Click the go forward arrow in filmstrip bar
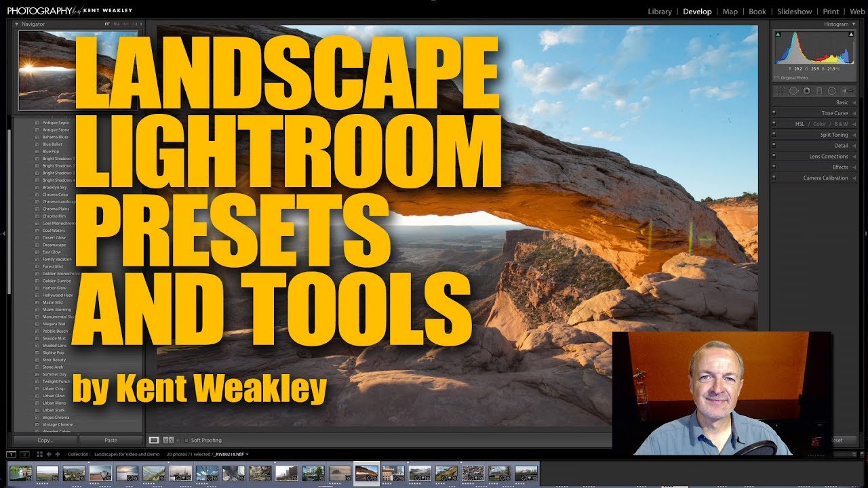The width and height of the screenshot is (868, 488). (x=57, y=454)
